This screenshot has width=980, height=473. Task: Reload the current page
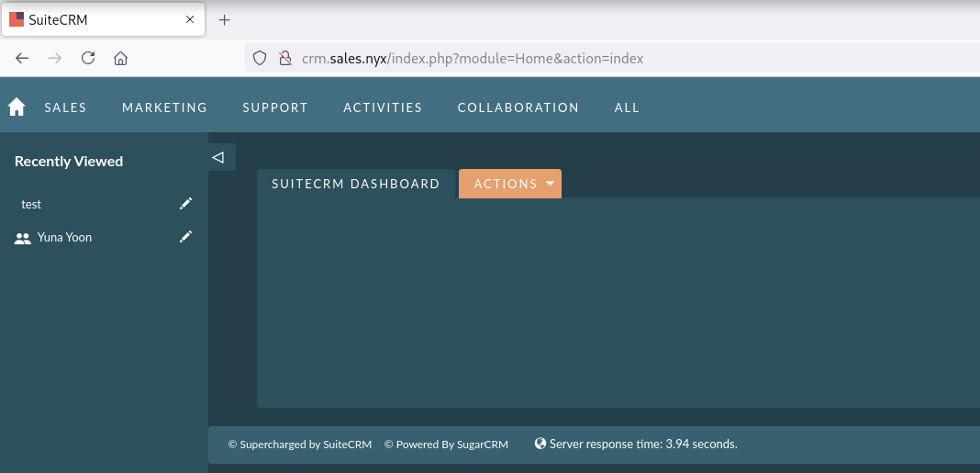pyautogui.click(x=88, y=58)
